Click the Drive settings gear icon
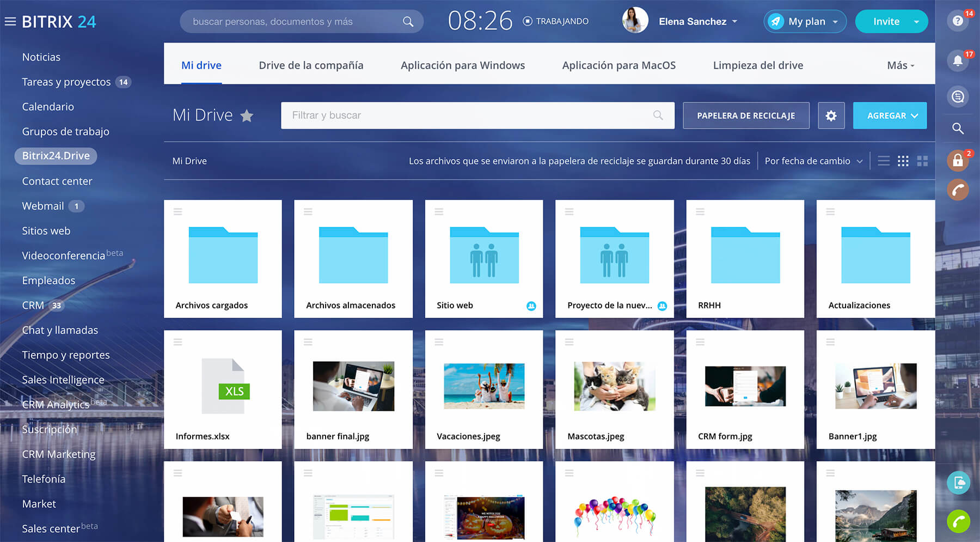Screen dimensions: 980x542 click(x=831, y=115)
